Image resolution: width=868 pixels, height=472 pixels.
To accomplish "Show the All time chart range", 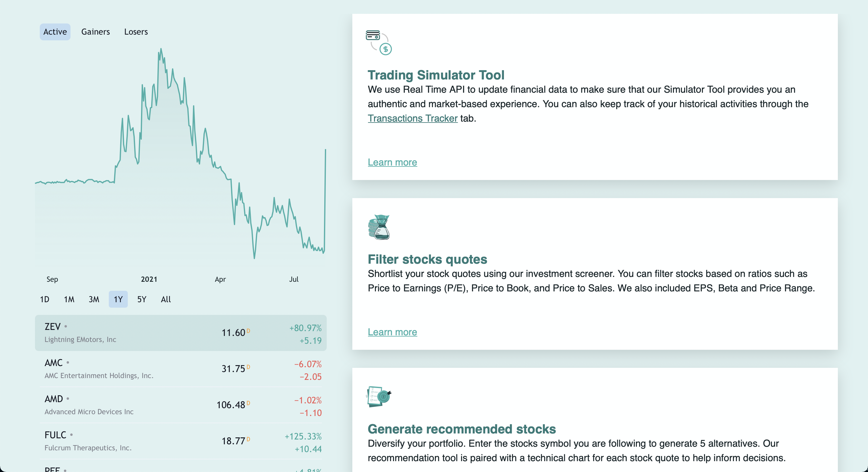I will (x=166, y=299).
